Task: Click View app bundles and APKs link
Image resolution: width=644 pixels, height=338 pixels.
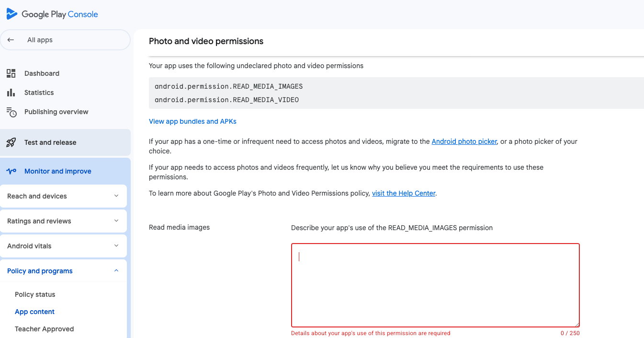Action: tap(192, 121)
